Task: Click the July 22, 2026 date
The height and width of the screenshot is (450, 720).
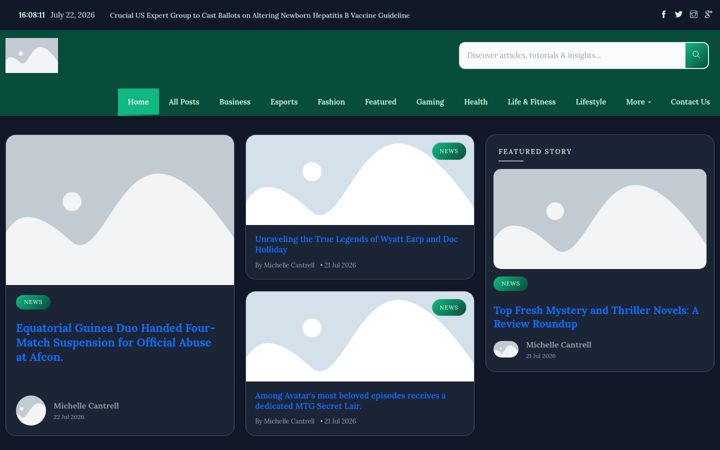Action: pyautogui.click(x=73, y=15)
